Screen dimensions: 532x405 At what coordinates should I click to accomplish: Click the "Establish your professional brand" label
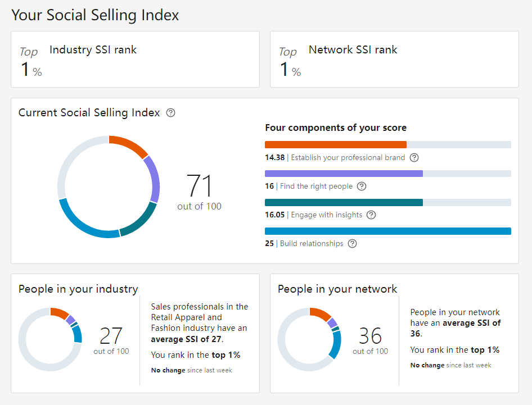tap(348, 158)
